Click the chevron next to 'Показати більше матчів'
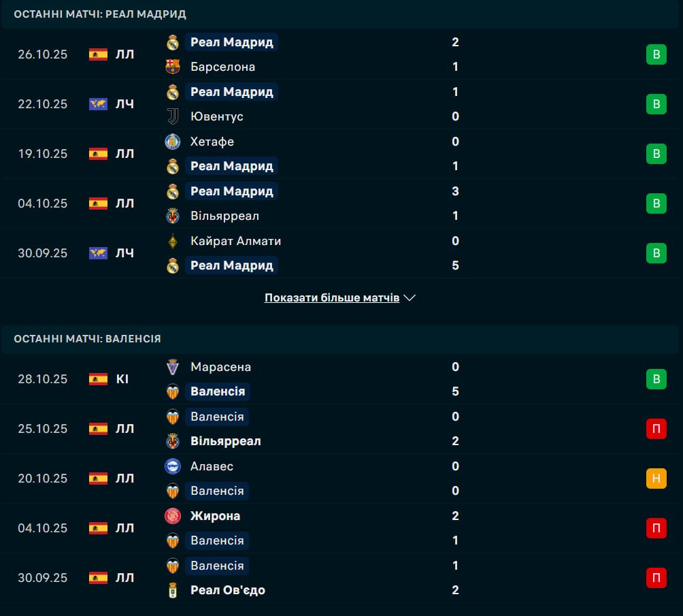 coord(410,298)
